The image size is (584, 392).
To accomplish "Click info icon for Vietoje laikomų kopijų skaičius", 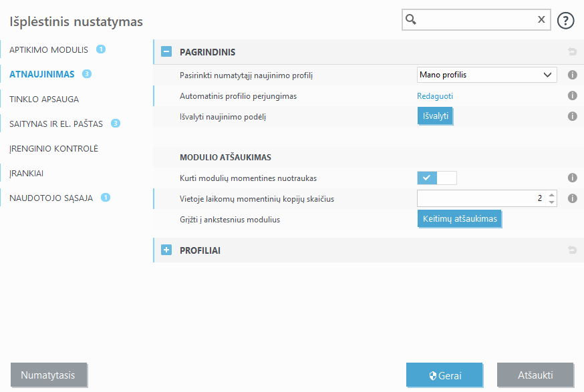I will (x=572, y=198).
